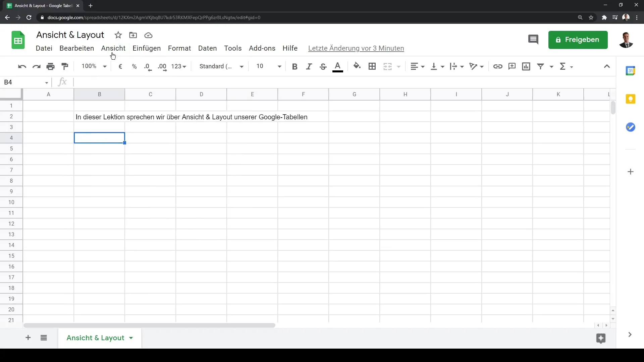Increase decimal places icon
Screen dimensions: 644x362
click(x=162, y=67)
